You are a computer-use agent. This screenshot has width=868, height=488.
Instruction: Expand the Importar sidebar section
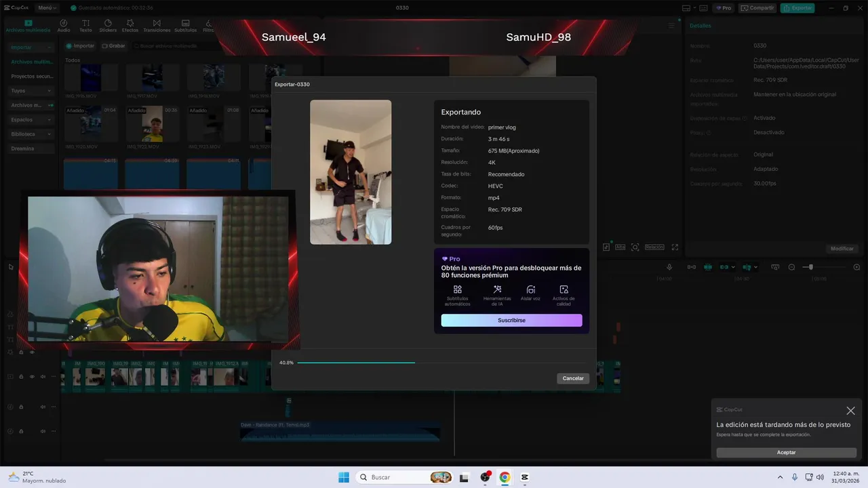(31, 47)
